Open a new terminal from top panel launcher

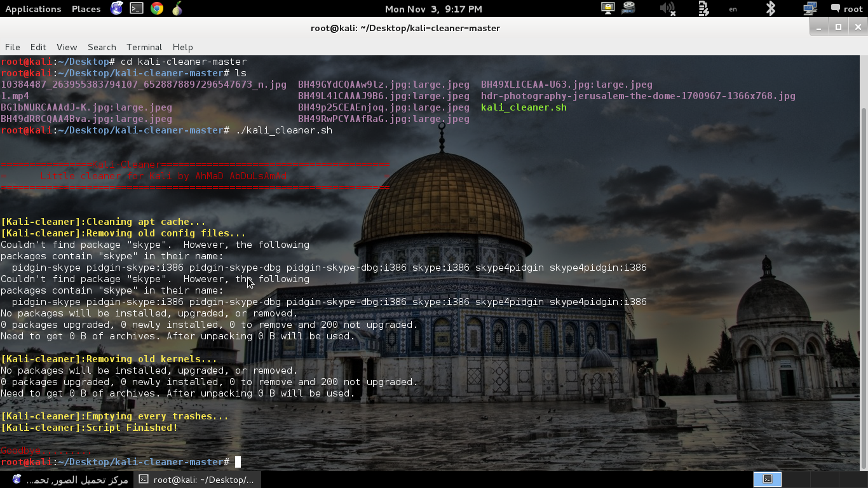pyautogui.click(x=137, y=8)
